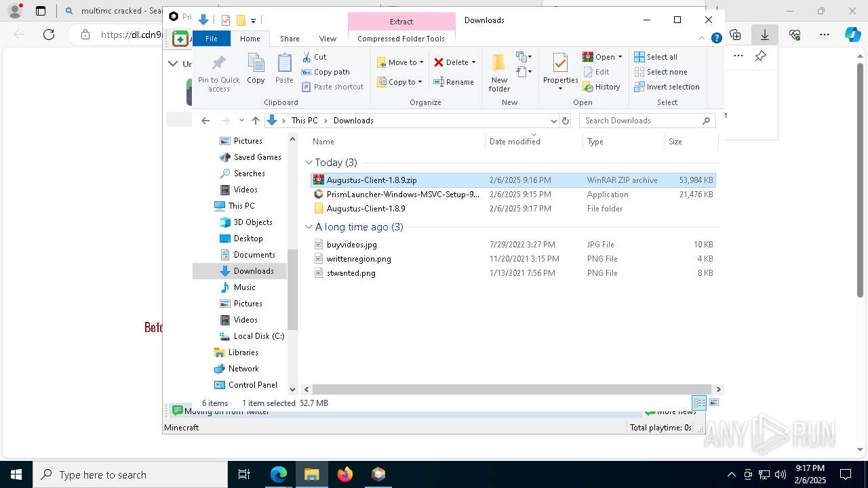
Task: Open Network in navigation pane
Action: [237, 369]
